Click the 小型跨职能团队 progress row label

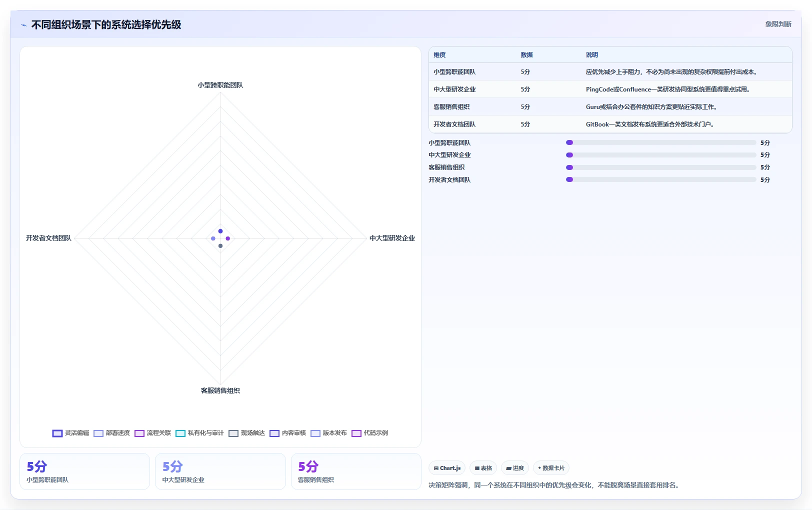449,143
